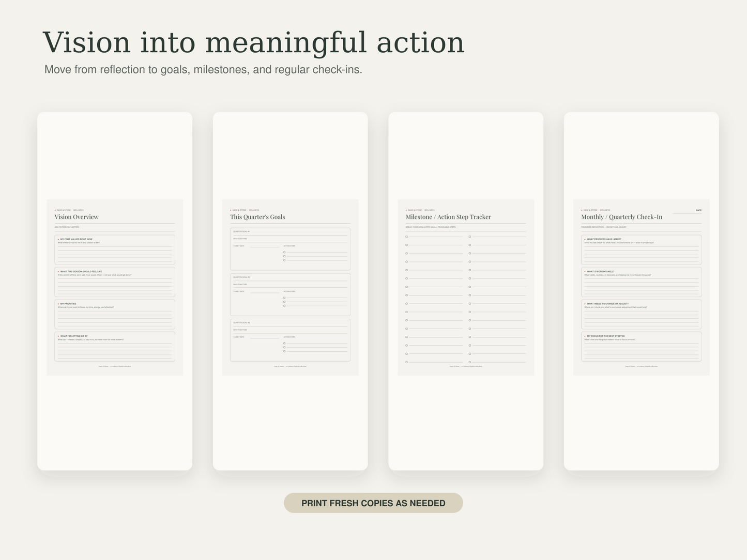Tick top-right checkbox in Milestone tracker
Image resolution: width=747 pixels, height=560 pixels.
pyautogui.click(x=469, y=237)
